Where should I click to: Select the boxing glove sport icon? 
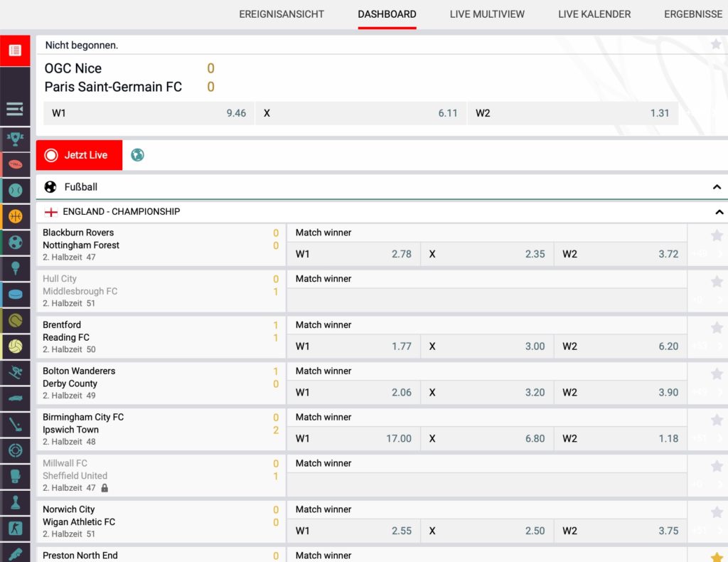click(15, 477)
